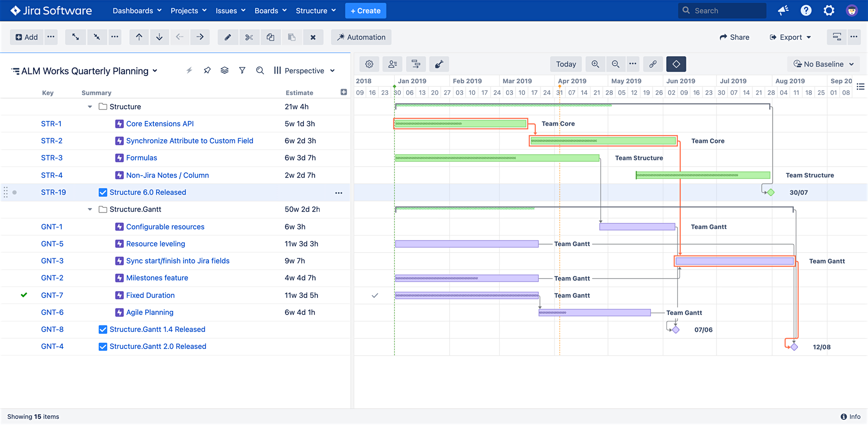Viewport: 868px width, 425px height.
Task: Toggle Structure.Gantt 2.0 Released checkbox
Action: [x=102, y=347]
